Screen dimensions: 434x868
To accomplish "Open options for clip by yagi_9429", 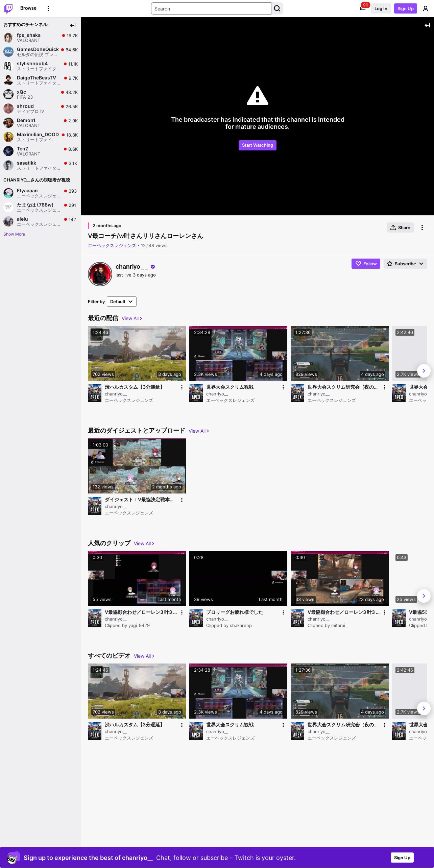I will tap(182, 612).
